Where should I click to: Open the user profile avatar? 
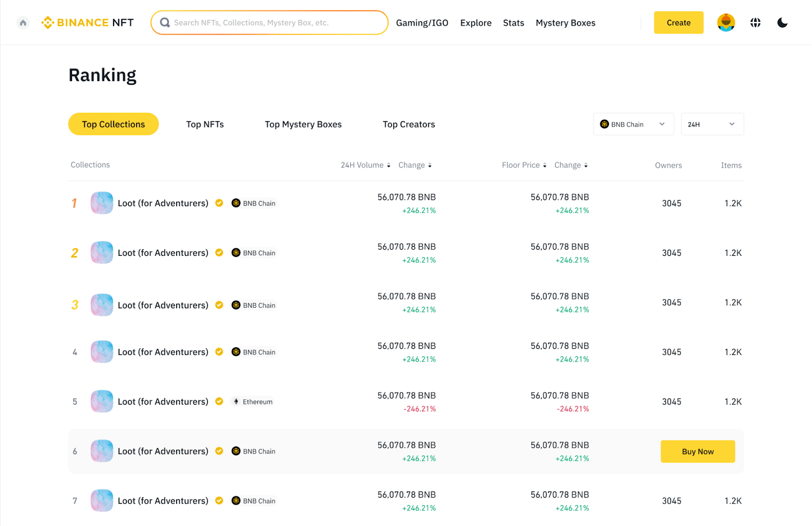click(726, 23)
